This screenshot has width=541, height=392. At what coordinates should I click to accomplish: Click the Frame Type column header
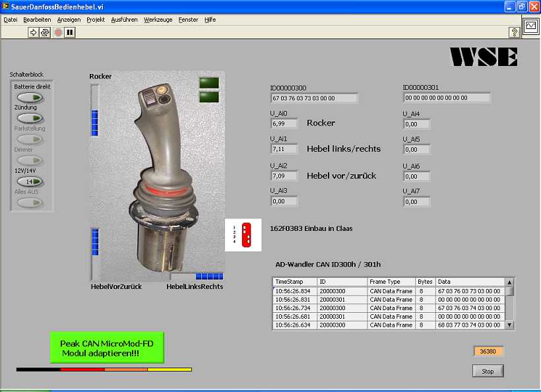[391, 282]
